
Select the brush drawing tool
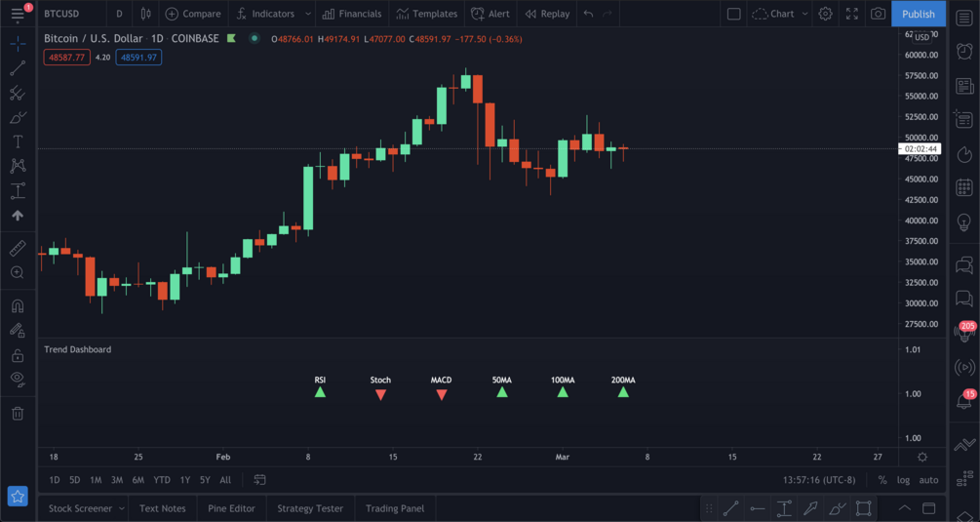pos(18,117)
